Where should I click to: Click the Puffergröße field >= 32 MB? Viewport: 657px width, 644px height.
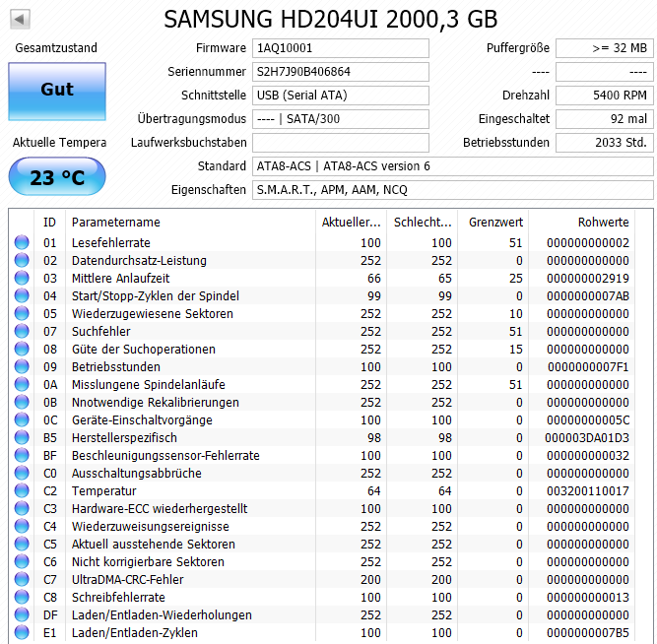pyautogui.click(x=605, y=48)
